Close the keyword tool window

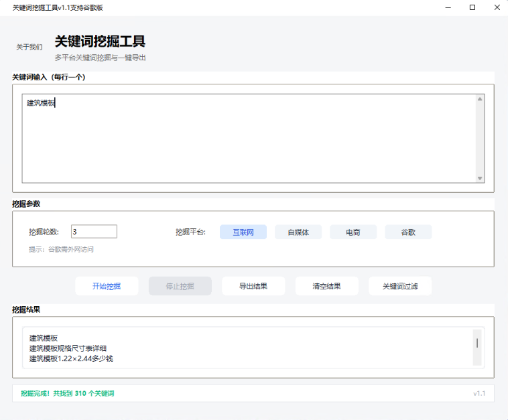coord(497,7)
